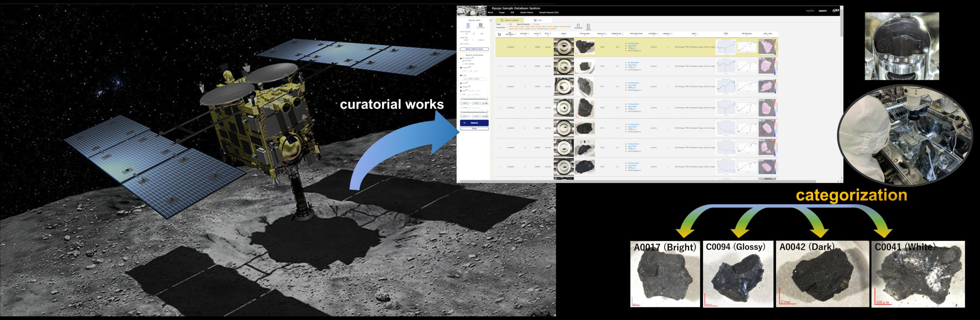Click the size range slider track

(x=474, y=99)
